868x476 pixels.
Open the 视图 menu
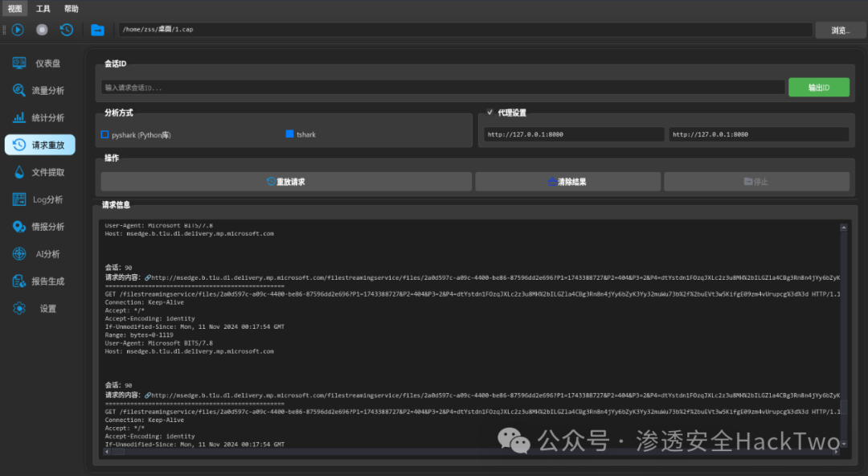pyautogui.click(x=15, y=8)
